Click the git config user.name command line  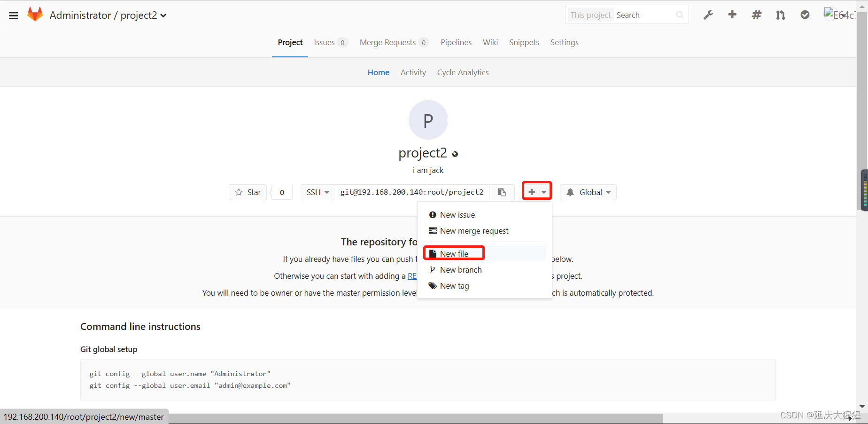click(180, 374)
